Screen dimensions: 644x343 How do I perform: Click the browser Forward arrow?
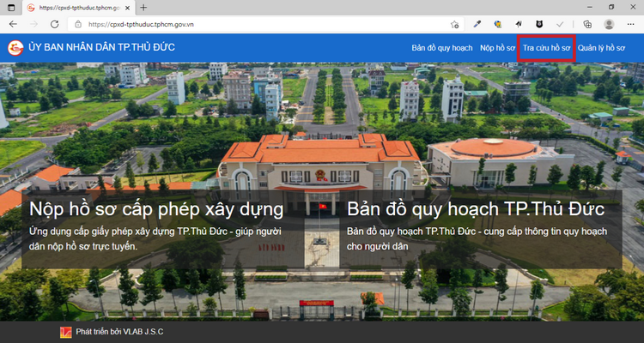pyautogui.click(x=34, y=24)
